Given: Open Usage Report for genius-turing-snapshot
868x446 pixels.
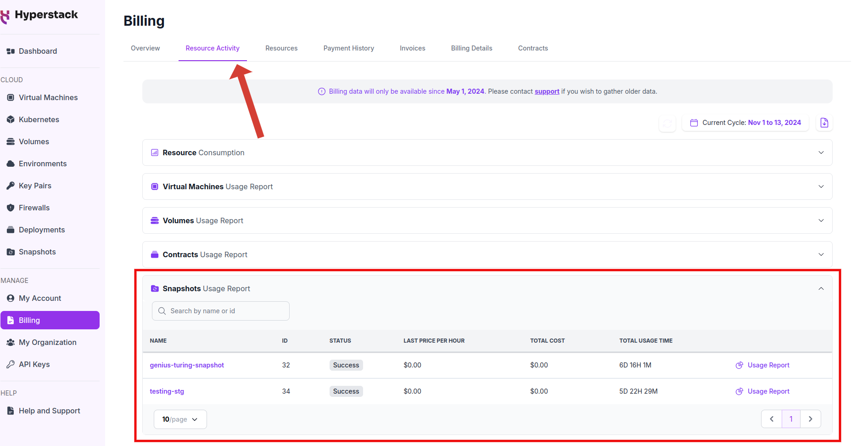Looking at the screenshot, I should [x=762, y=365].
